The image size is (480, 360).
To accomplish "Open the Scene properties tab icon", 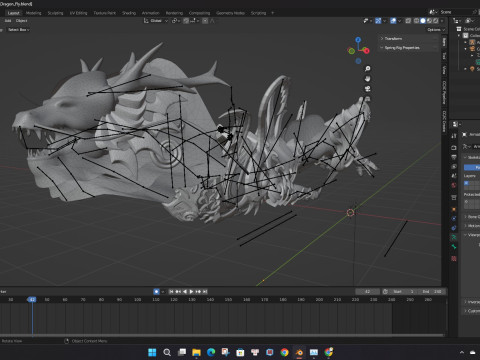I will [454, 176].
